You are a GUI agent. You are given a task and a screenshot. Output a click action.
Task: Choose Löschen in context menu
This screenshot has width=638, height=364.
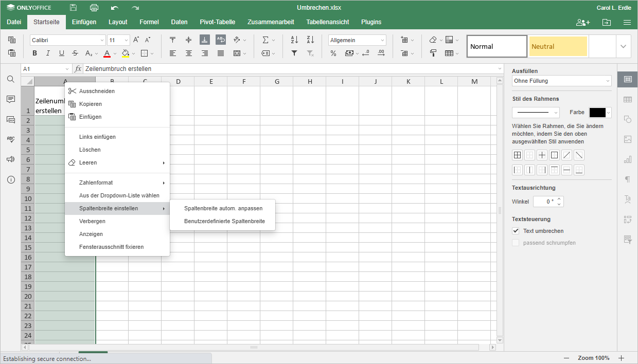click(x=90, y=150)
